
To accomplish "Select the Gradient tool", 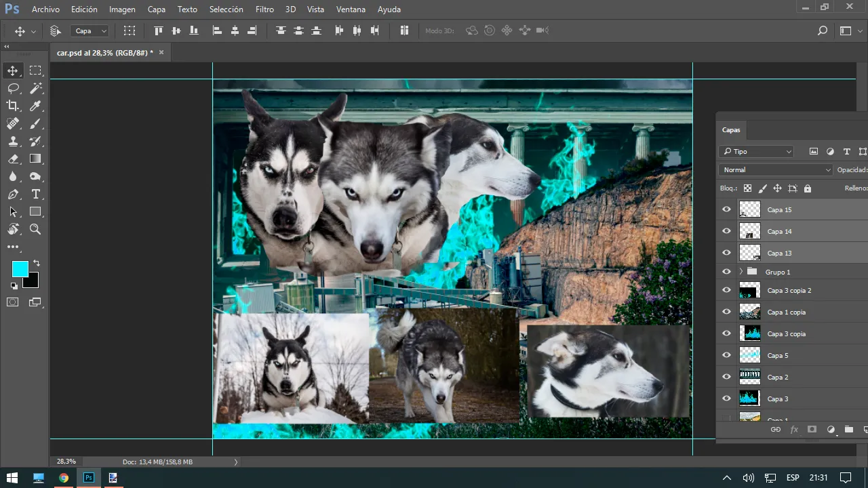I will click(x=35, y=159).
